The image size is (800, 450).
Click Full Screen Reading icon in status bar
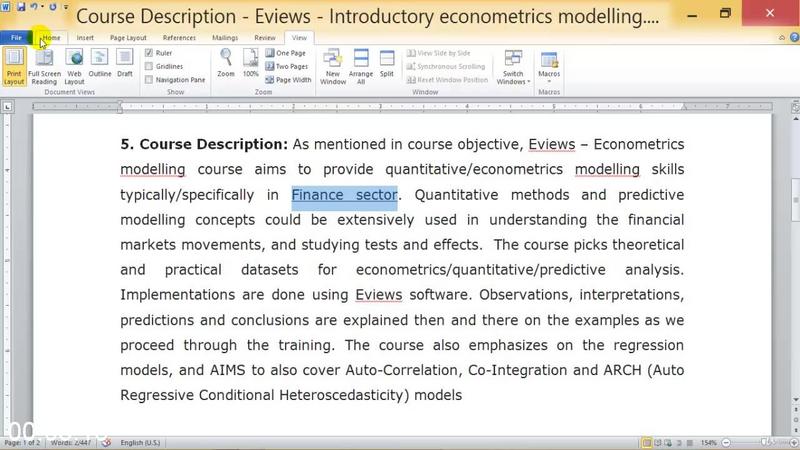[x=658, y=443]
